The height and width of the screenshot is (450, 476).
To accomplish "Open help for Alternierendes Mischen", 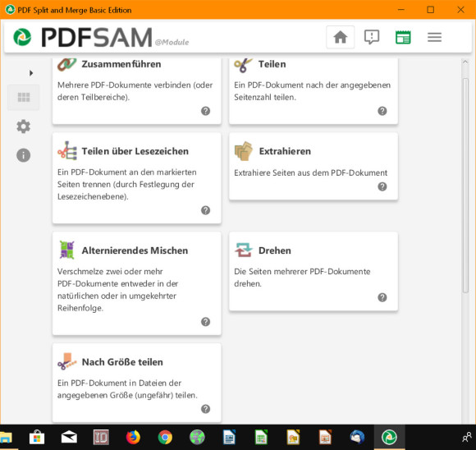I will click(205, 322).
